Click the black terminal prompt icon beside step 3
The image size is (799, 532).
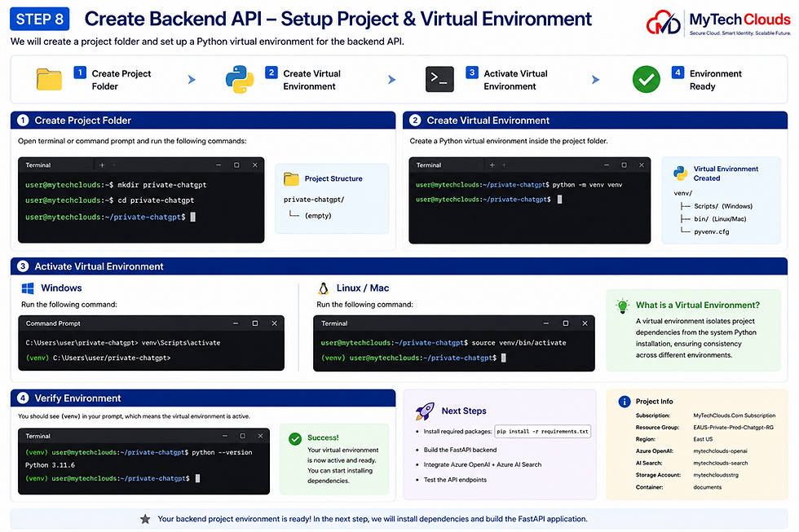tap(439, 79)
